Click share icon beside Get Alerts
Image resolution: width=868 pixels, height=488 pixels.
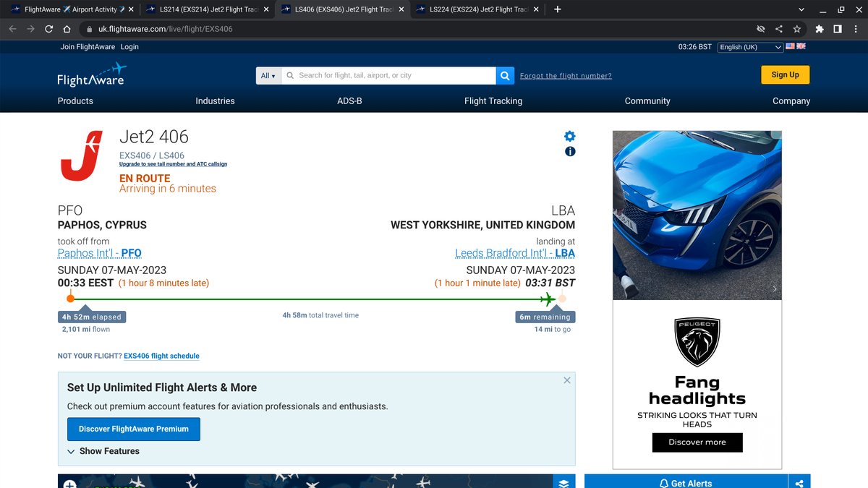799,483
